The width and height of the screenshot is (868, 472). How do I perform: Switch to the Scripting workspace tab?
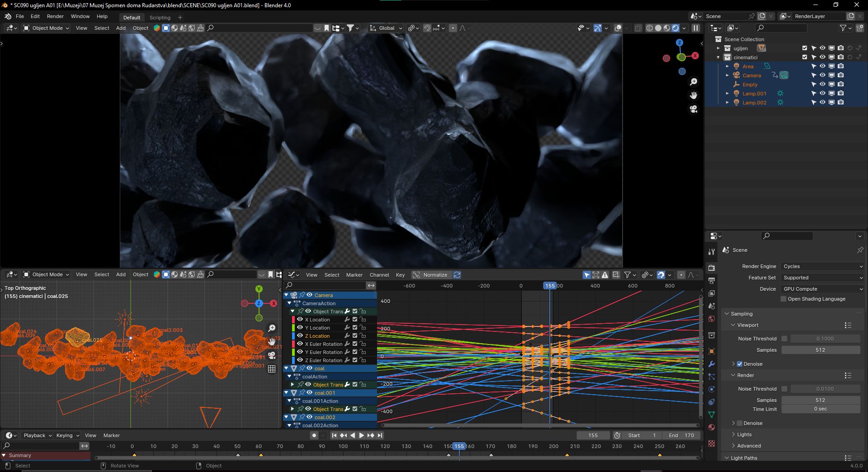coord(160,17)
